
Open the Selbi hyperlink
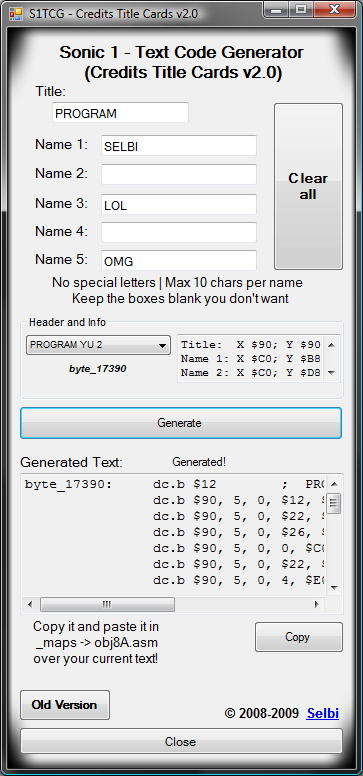click(x=323, y=713)
